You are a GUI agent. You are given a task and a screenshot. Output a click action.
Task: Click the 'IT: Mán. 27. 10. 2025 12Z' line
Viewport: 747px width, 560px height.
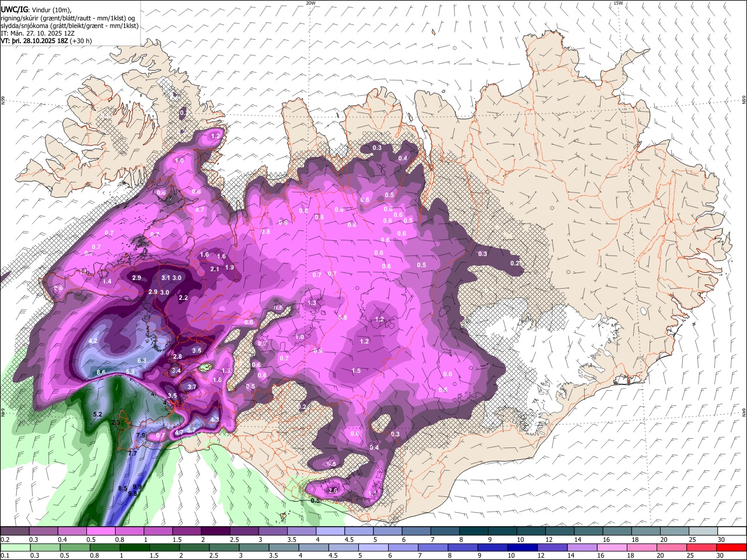[37, 33]
